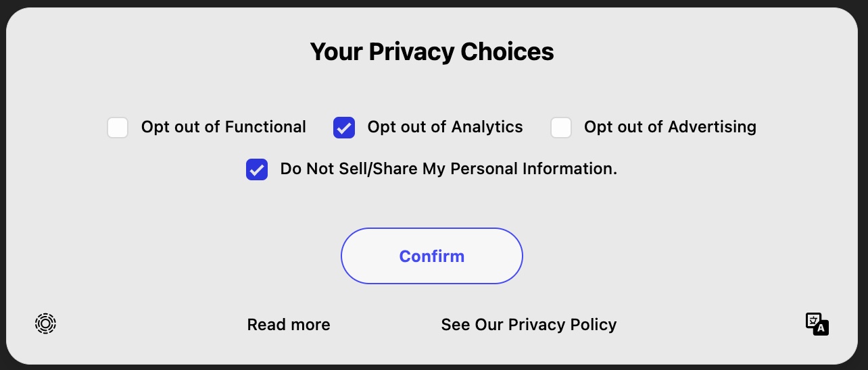Click the white checkmark in the Analytics box
This screenshot has height=370, width=868.
pos(344,128)
